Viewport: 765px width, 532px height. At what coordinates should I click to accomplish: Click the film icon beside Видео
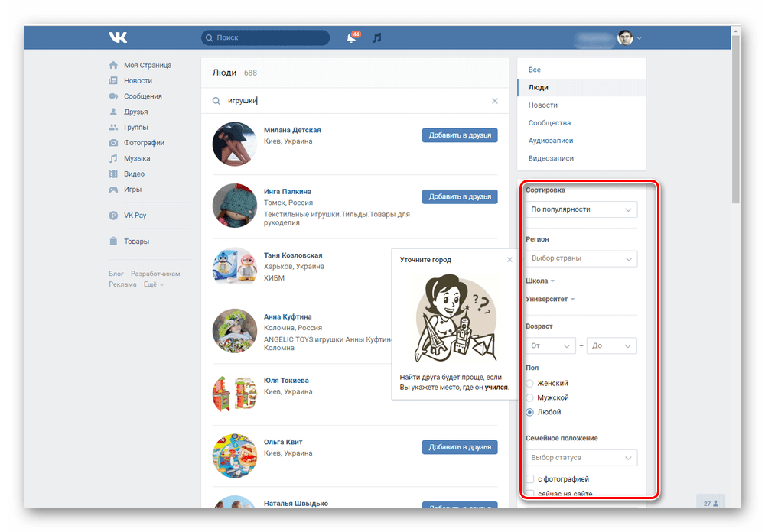pos(113,174)
